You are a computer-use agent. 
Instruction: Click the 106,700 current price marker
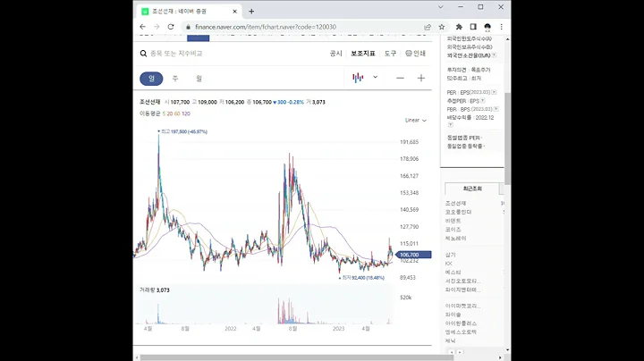[413, 255]
